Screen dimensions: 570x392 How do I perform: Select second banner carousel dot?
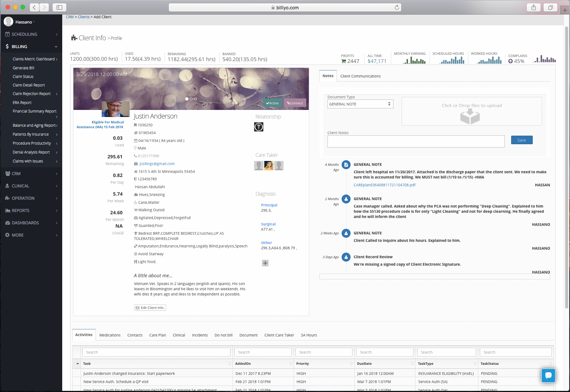[191, 99]
